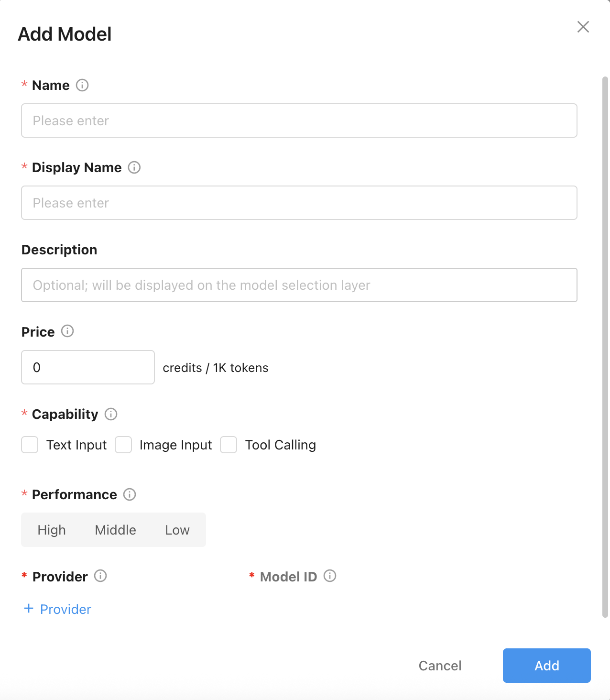610x700 pixels.
Task: Select High performance option
Action: coord(52,530)
